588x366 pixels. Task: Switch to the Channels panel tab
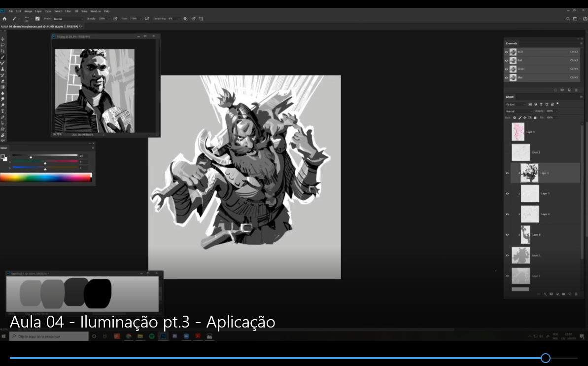[x=511, y=43]
